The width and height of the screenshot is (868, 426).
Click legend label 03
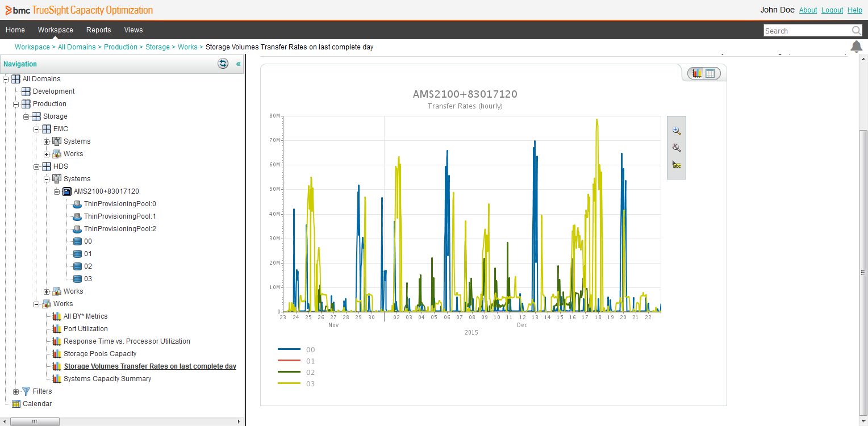point(310,384)
